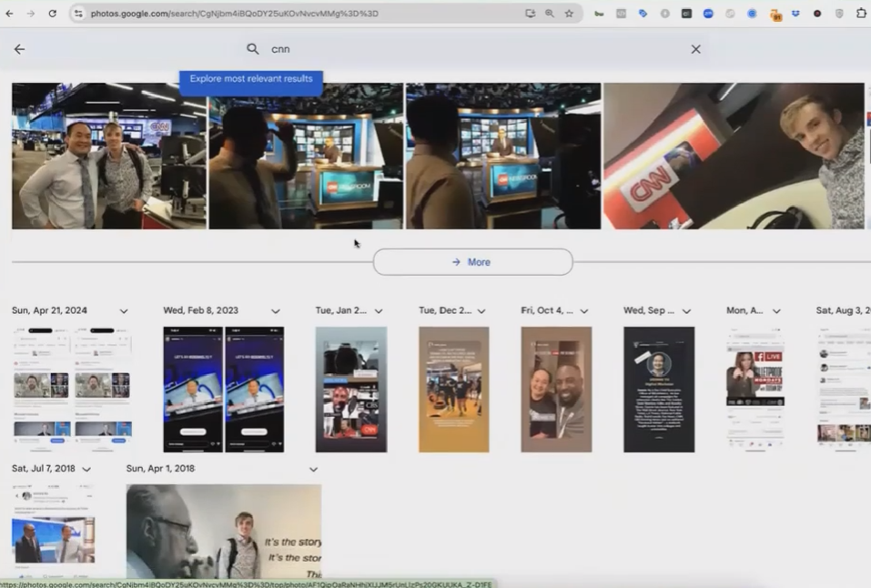Select the Sat, Jul 7, 2018 date label
The width and height of the screenshot is (871, 588).
[44, 469]
